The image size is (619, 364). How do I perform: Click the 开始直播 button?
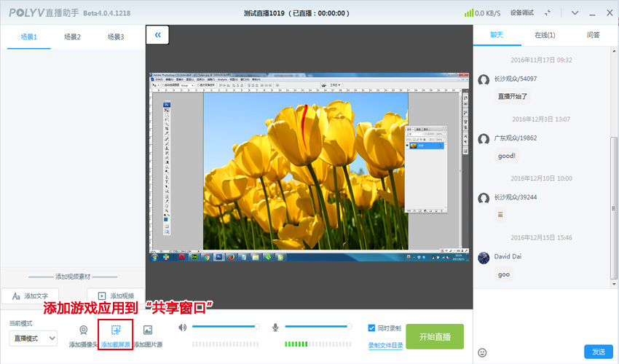(434, 337)
